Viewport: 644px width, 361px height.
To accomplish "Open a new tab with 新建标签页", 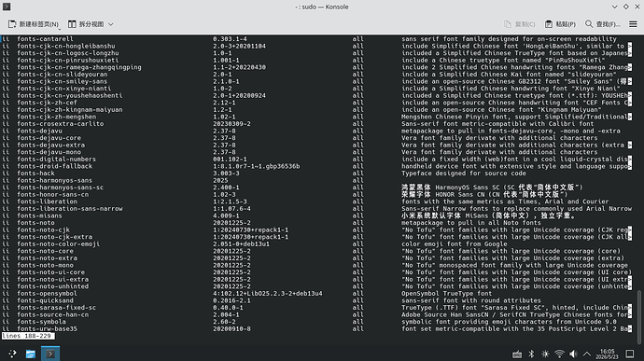I will [x=34, y=24].
